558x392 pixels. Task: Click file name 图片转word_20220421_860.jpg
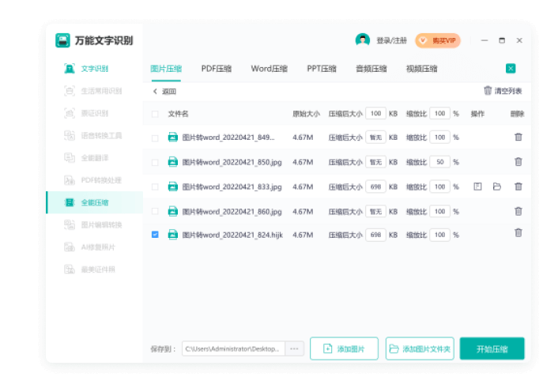click(232, 212)
